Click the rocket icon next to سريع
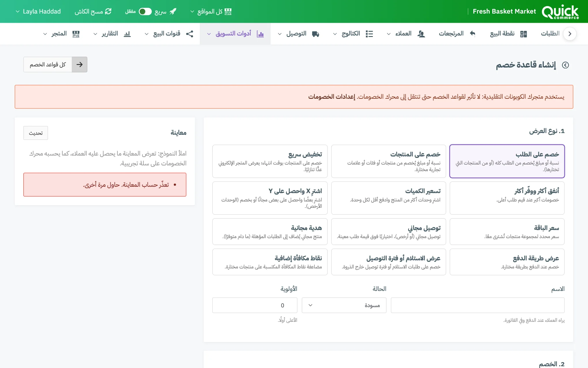 (x=173, y=12)
